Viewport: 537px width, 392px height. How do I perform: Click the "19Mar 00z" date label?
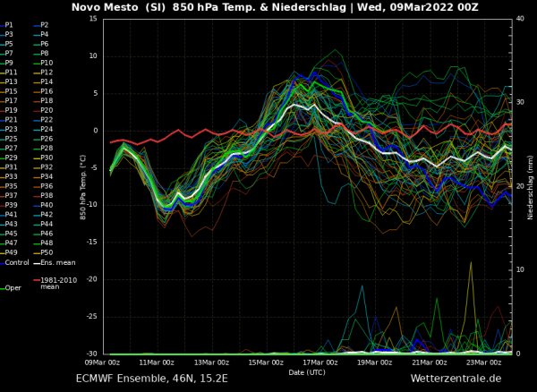pos(375,362)
